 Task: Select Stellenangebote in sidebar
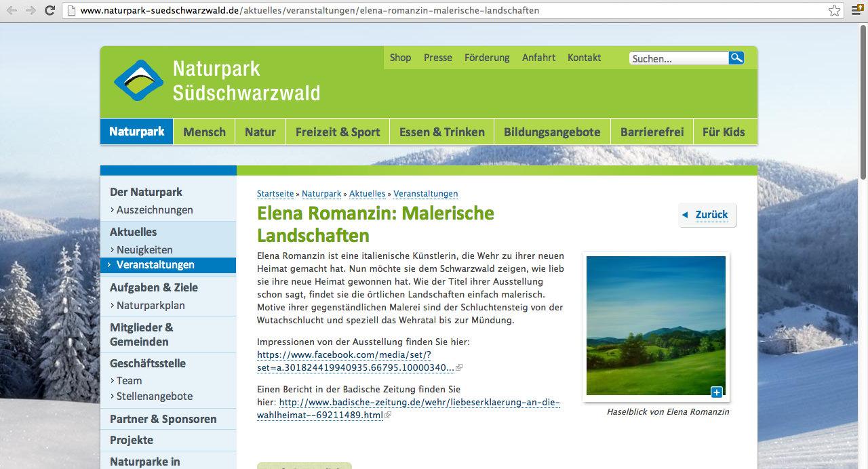155,396
